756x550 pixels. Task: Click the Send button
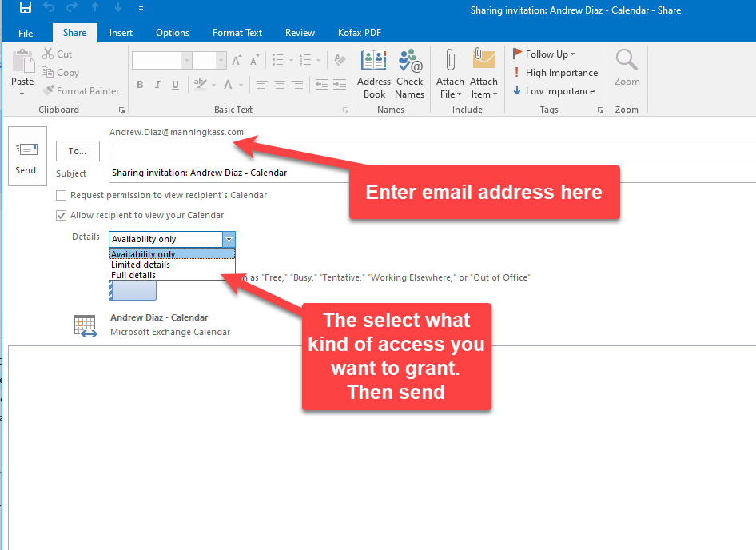tap(27, 157)
